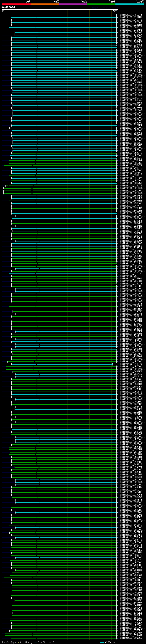Open the UniRef100_Q13162 hit link

tap(131, 103)
